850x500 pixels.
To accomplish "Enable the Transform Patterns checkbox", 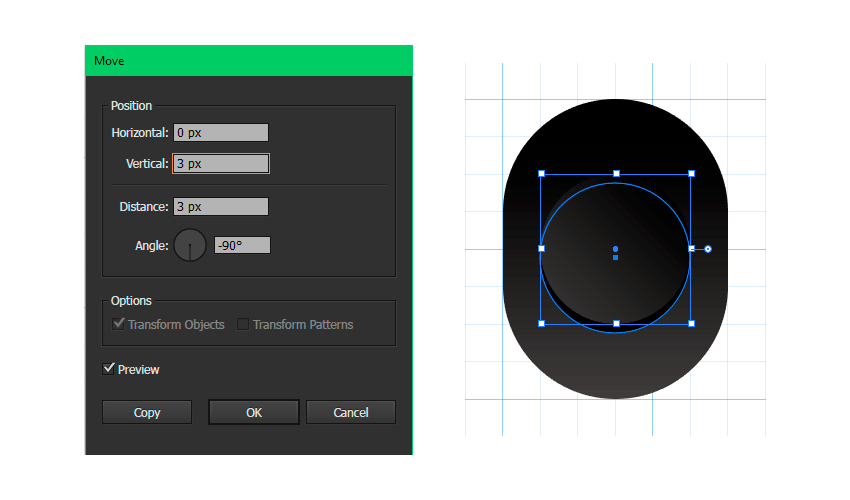I will point(243,324).
